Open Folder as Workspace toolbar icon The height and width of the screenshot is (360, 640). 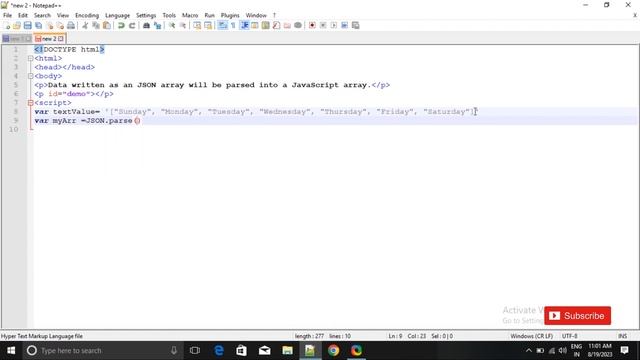tap(287, 25)
